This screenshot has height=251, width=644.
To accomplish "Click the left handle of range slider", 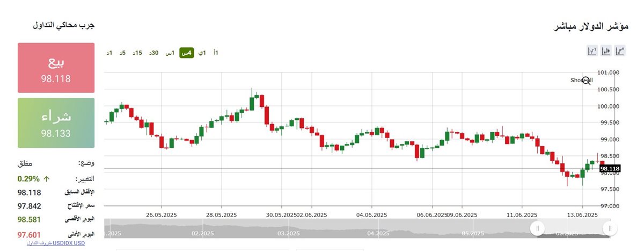I will [x=537, y=228].
